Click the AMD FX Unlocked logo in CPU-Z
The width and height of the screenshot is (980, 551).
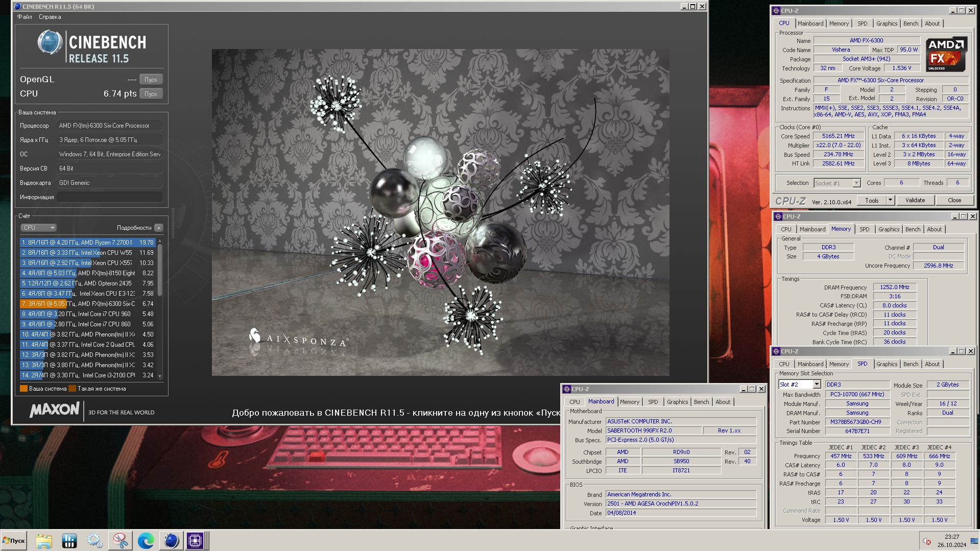[946, 54]
